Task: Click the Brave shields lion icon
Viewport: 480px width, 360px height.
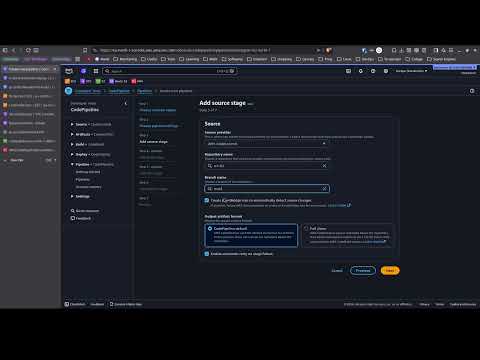Action: (x=329, y=50)
